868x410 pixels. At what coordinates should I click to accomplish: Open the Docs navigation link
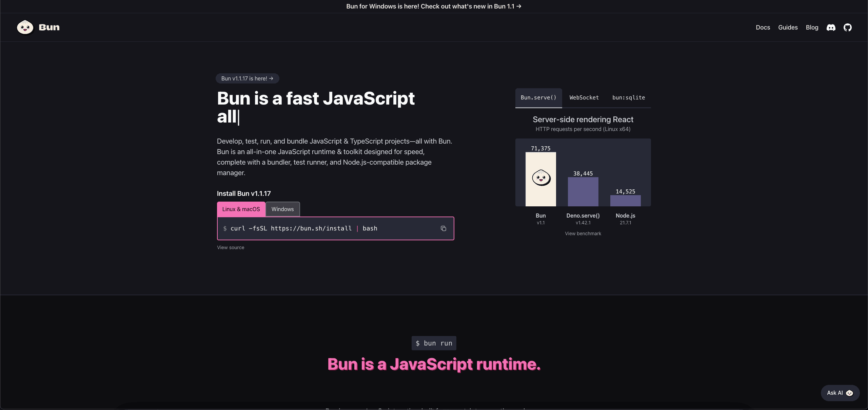point(763,27)
